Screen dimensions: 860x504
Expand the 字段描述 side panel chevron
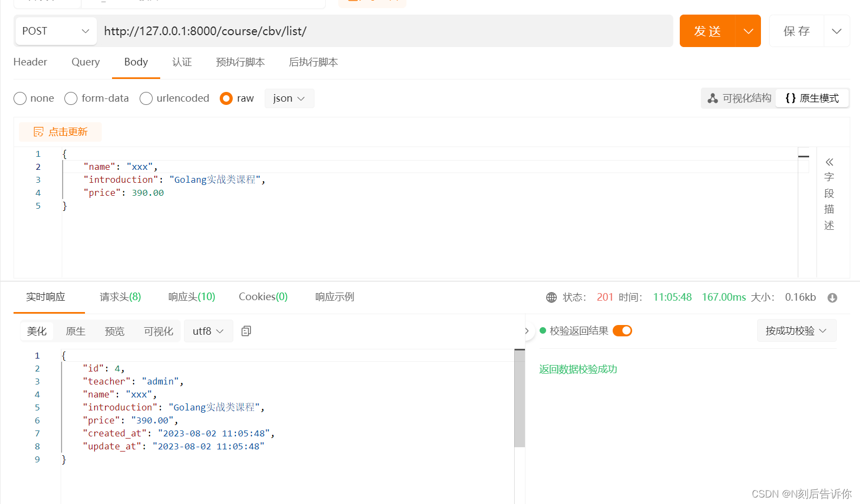(x=829, y=162)
